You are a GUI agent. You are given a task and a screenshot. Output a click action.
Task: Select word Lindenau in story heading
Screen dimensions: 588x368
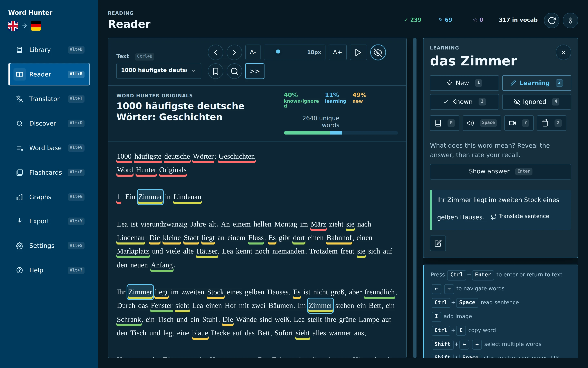(187, 197)
